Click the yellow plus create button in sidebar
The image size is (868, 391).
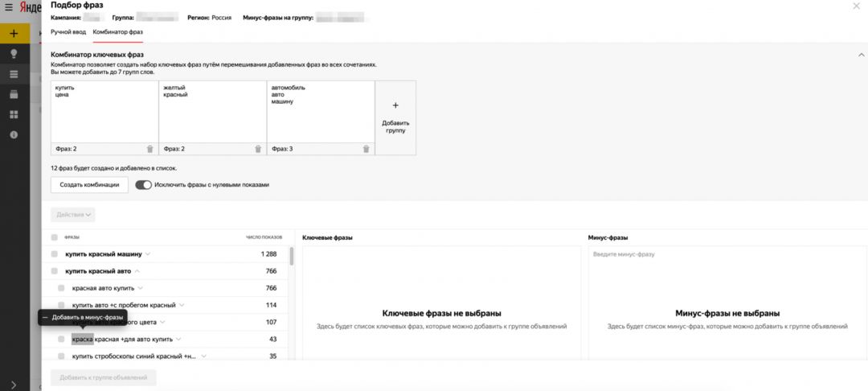coord(14,34)
